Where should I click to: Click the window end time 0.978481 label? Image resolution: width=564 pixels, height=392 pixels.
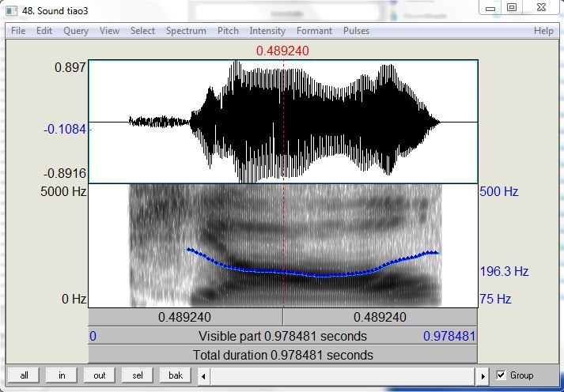pos(449,337)
